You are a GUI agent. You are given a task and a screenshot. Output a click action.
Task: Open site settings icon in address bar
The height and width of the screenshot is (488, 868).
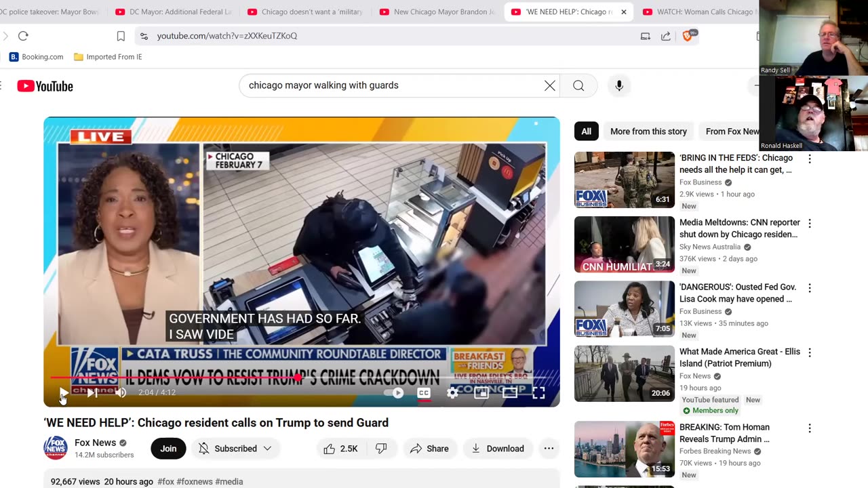[x=144, y=36]
